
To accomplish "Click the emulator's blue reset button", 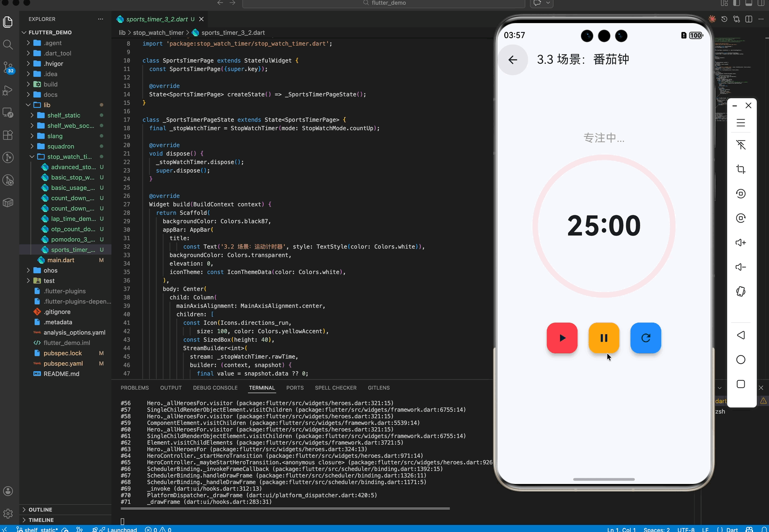I will (x=646, y=338).
